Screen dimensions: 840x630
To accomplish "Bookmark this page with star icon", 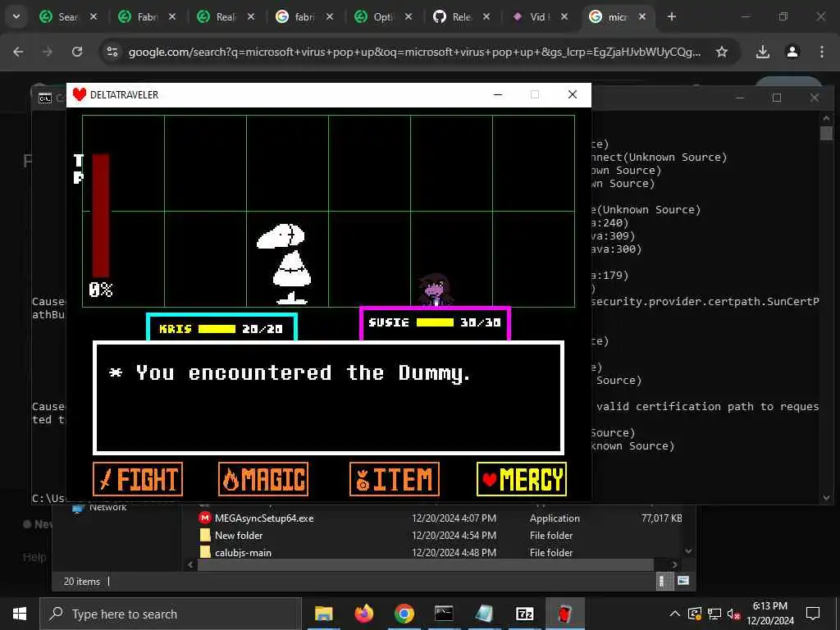I will click(x=722, y=52).
